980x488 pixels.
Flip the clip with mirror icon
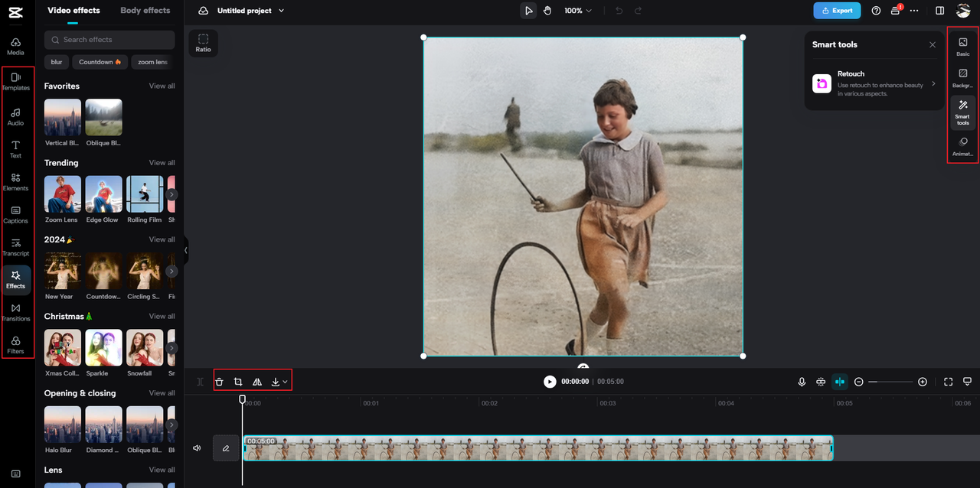tap(257, 381)
